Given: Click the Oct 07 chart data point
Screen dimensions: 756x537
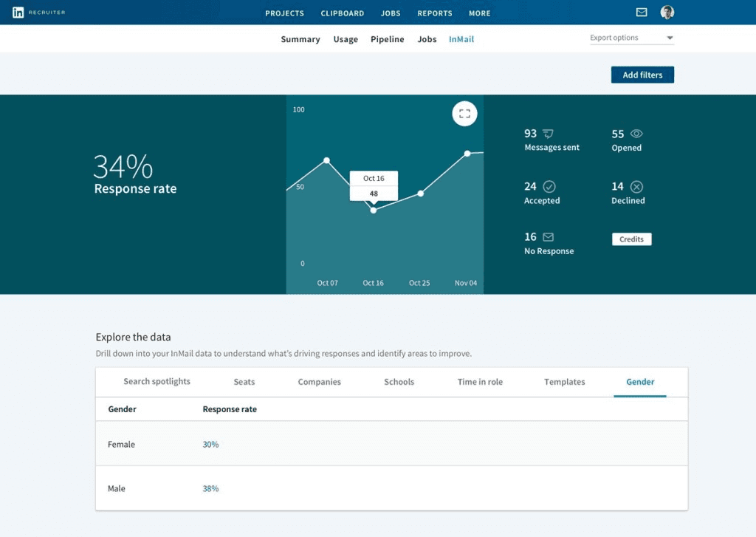Looking at the screenshot, I should coord(326,160).
